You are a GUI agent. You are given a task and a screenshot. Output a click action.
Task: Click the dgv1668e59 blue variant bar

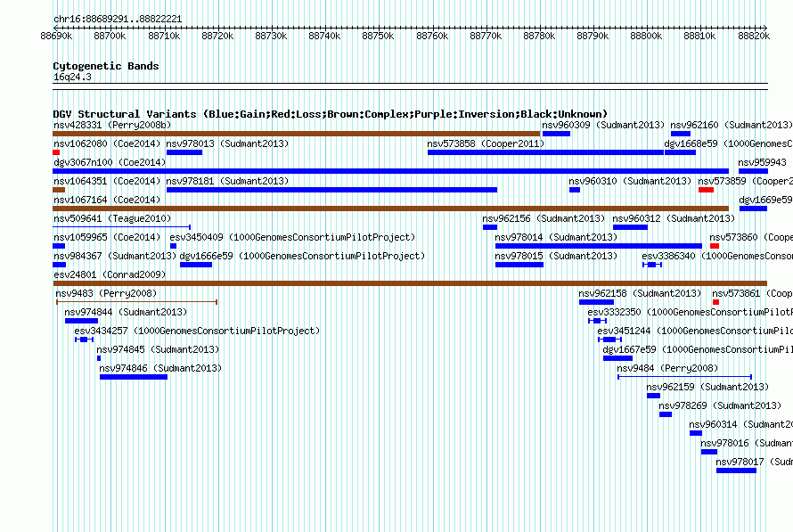680,152
